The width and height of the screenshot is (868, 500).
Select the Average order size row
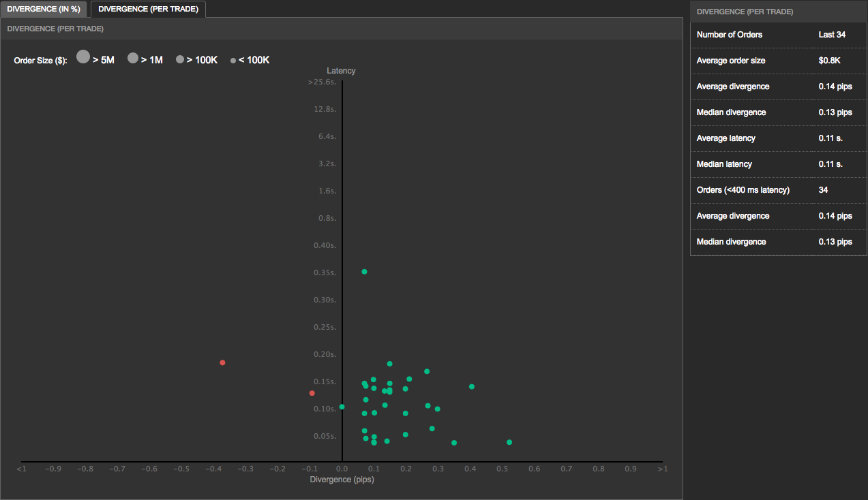[x=779, y=61]
